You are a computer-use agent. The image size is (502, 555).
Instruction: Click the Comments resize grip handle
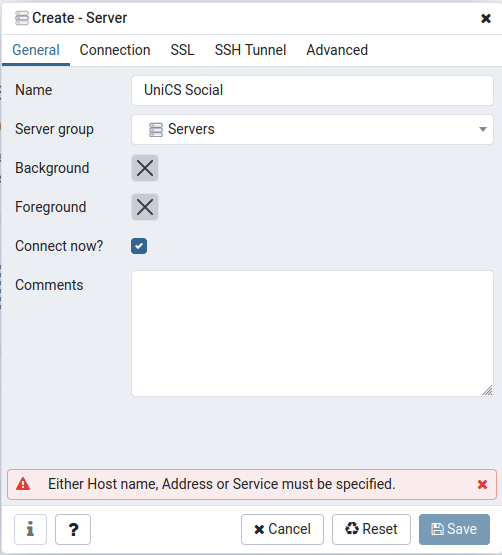(487, 390)
